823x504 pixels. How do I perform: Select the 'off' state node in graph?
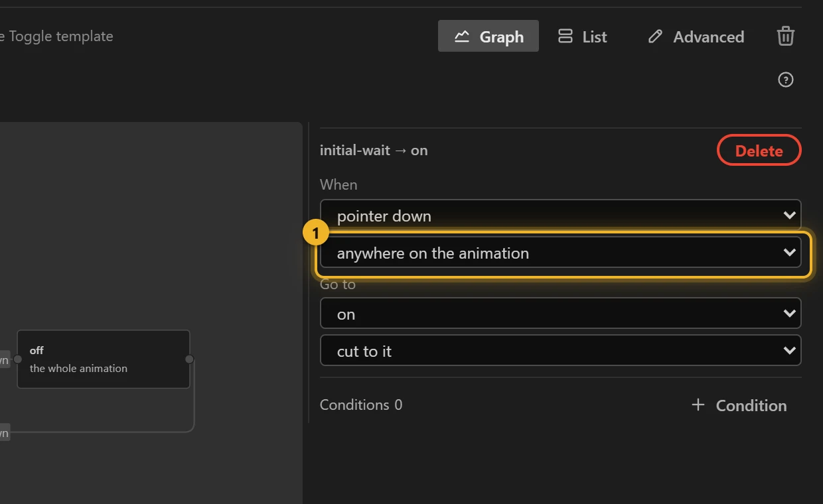[104, 359]
